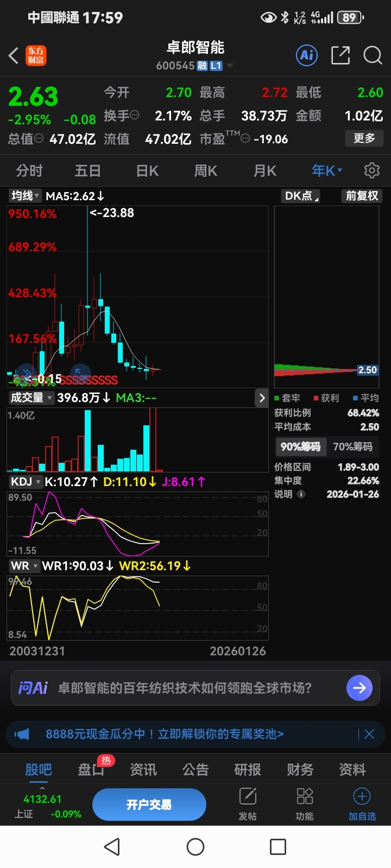Open stock search magnifier
The height and width of the screenshot is (868, 391).
373,55
